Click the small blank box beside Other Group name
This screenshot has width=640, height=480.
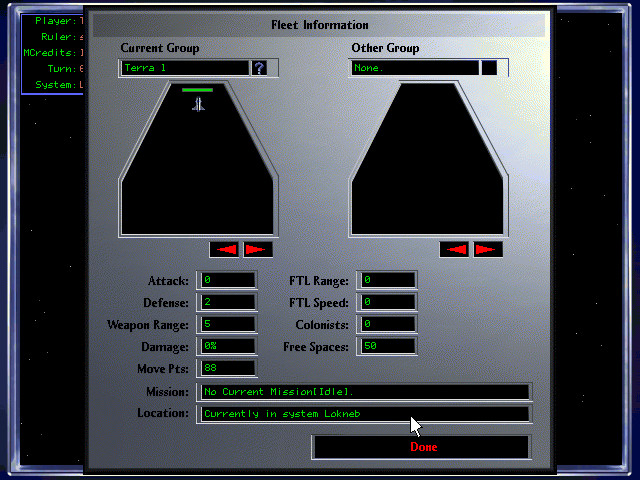(489, 68)
